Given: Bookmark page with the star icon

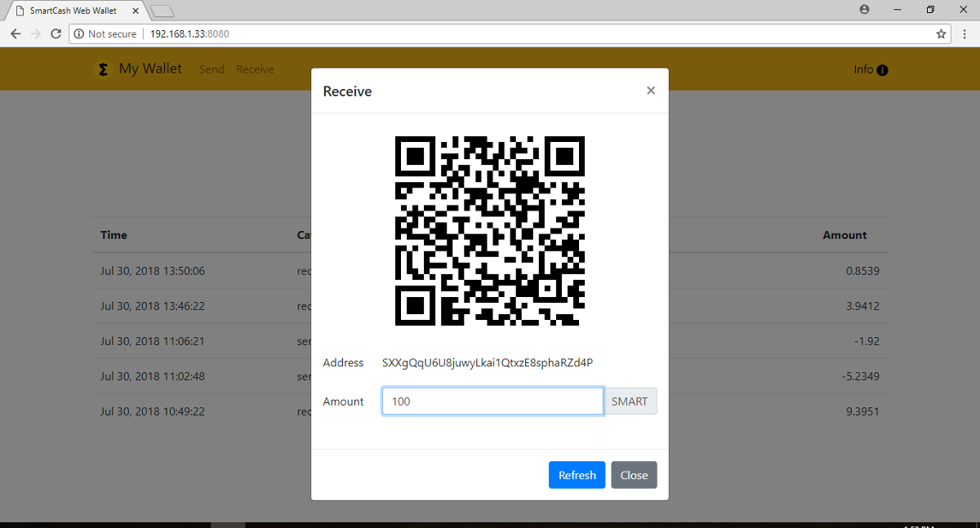Looking at the screenshot, I should tap(941, 34).
